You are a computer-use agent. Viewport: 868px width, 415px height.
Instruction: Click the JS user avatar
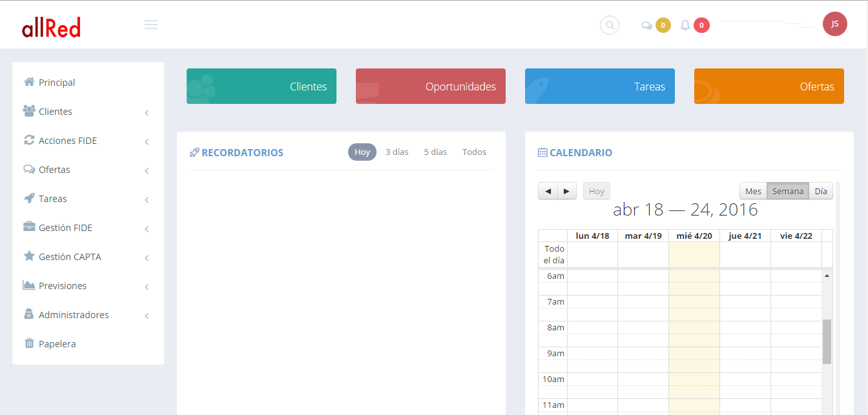834,24
